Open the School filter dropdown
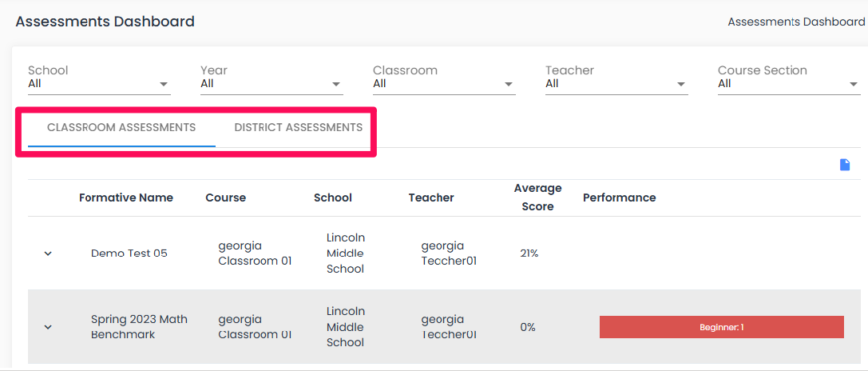The width and height of the screenshot is (868, 371). [99, 83]
